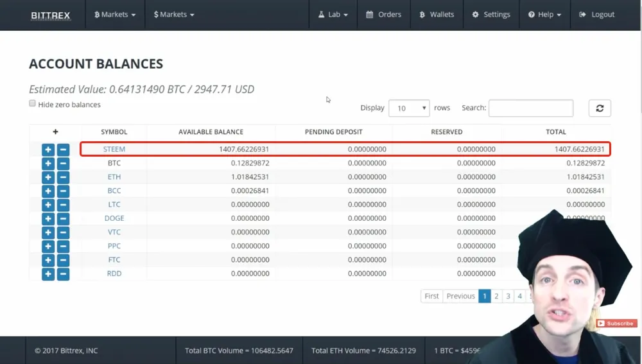Click the YouTube Subscribe overlay button
Viewport: 642px width, 364px height.
coord(616,324)
